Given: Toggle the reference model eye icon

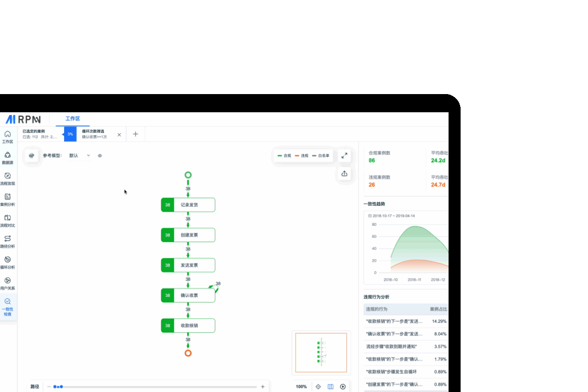Looking at the screenshot, I should 100,156.
